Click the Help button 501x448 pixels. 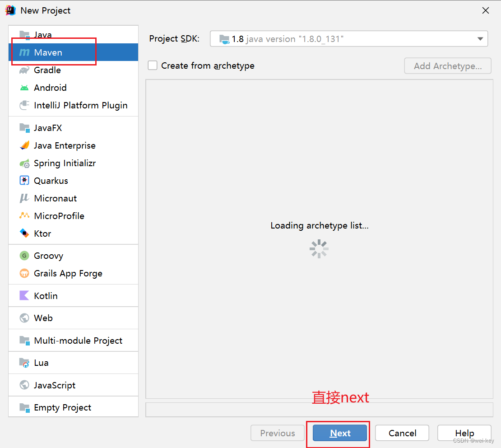[x=464, y=433]
